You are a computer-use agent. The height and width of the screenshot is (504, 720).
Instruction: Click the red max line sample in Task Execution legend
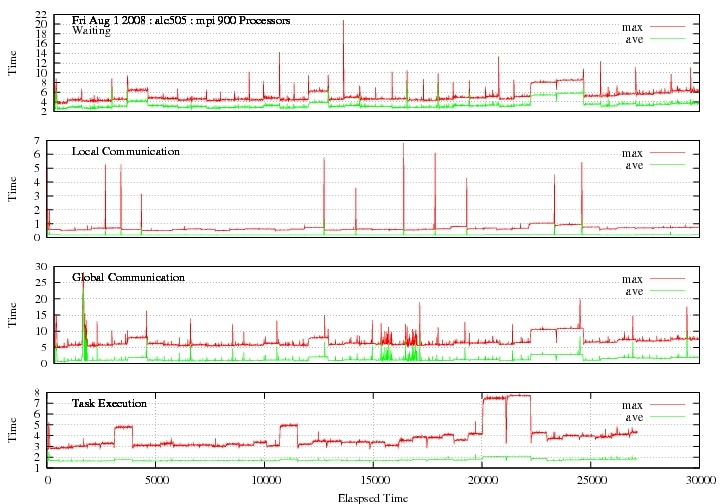[x=667, y=405]
